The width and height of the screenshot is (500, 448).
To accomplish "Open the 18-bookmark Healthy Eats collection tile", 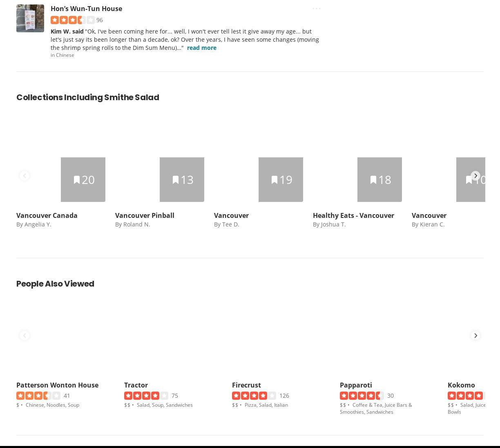I will [379, 179].
